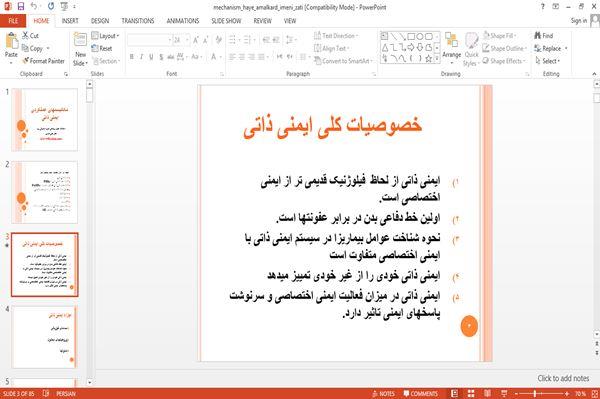The image size is (600, 399).
Task: Switch to the DESIGN tab
Action: click(100, 21)
